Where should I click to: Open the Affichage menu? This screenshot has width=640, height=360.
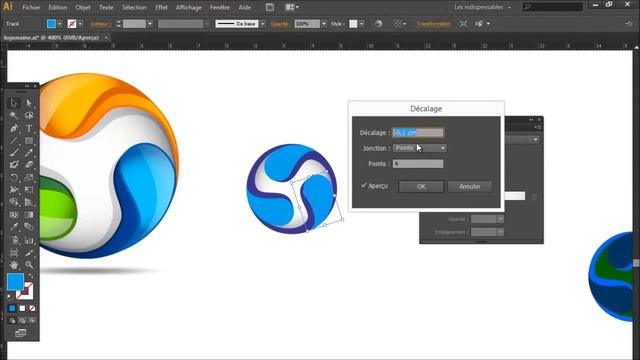click(189, 7)
